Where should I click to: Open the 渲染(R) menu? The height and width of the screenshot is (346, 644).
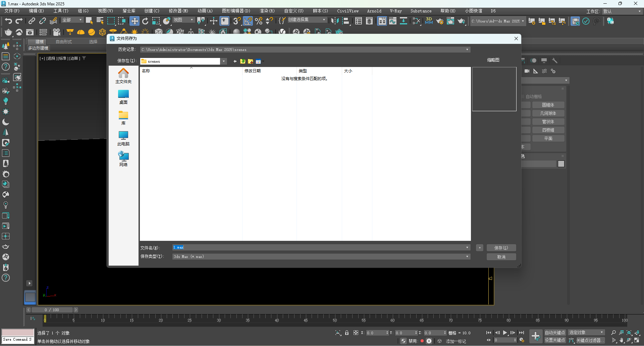[267, 11]
